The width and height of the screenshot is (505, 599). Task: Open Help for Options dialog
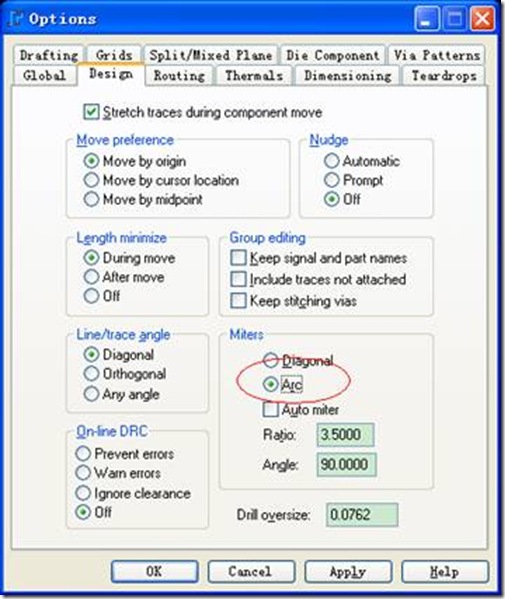tap(445, 572)
